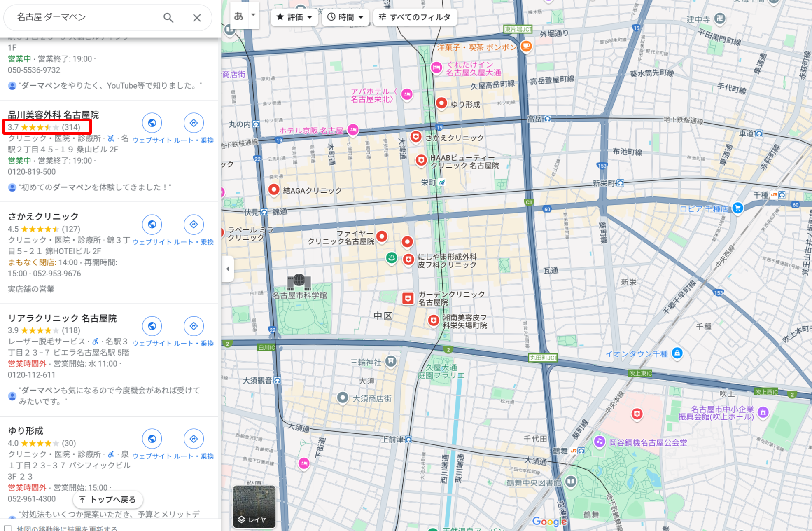Viewport: 812px width, 531px height.
Task: Click the 湘南美容皮フ科栄矢場町院 map pin
Action: [433, 320]
